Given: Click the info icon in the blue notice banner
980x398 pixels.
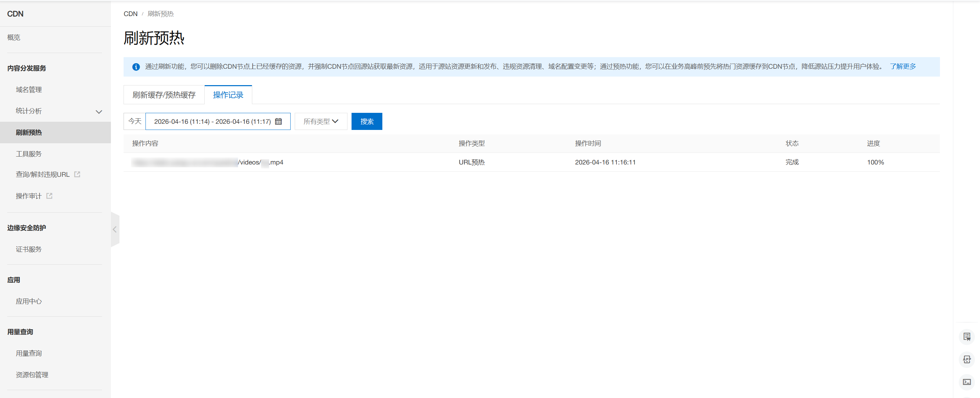Looking at the screenshot, I should tap(136, 67).
